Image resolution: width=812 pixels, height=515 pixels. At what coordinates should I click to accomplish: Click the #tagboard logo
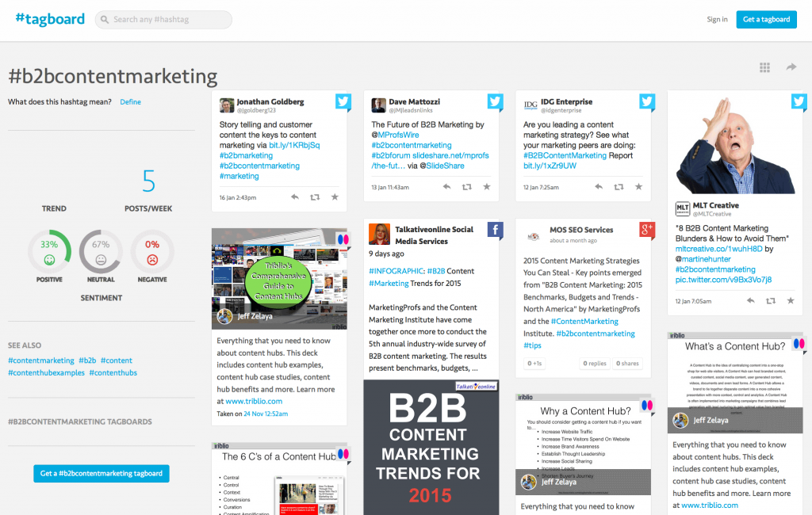tap(50, 19)
